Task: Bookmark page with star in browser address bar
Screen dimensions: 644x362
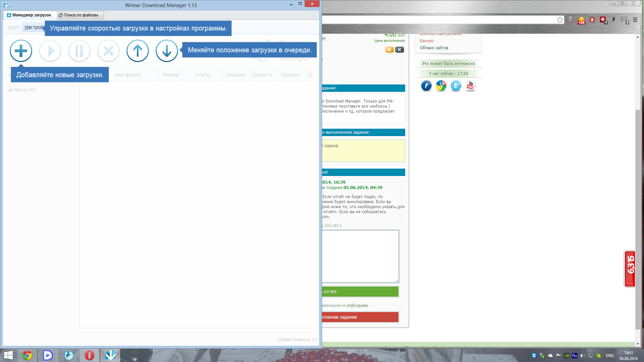Action: pos(560,20)
